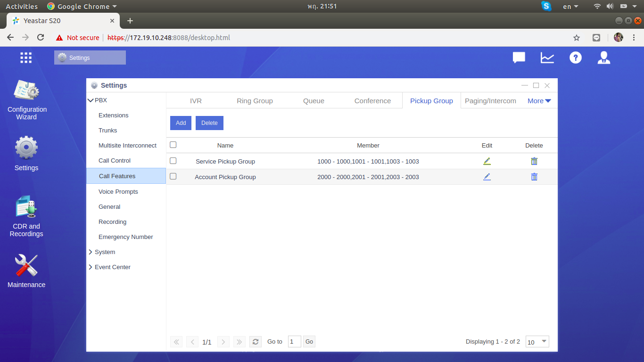This screenshot has width=644, height=362.
Task: Select the Pickup Group tab
Action: (x=431, y=101)
